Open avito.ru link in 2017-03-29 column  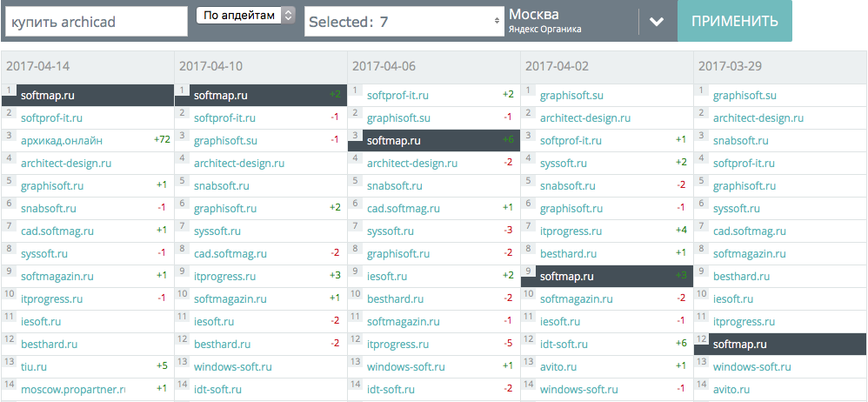pos(731,389)
